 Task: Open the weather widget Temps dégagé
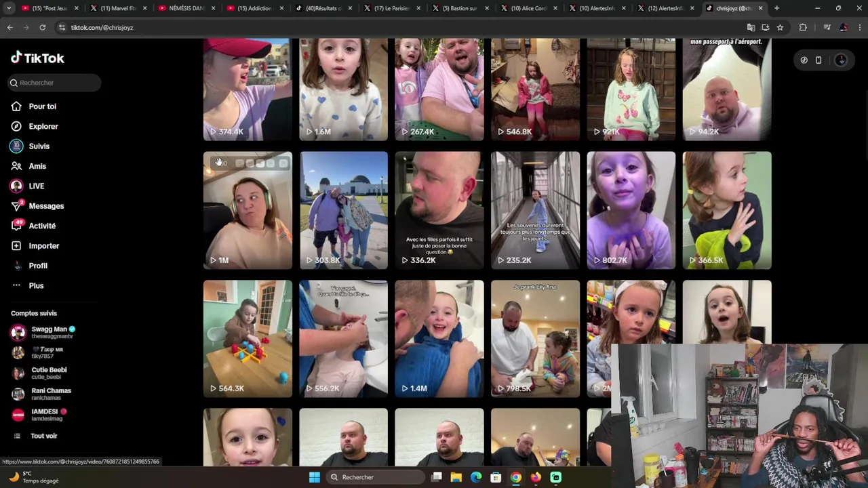pyautogui.click(x=34, y=477)
